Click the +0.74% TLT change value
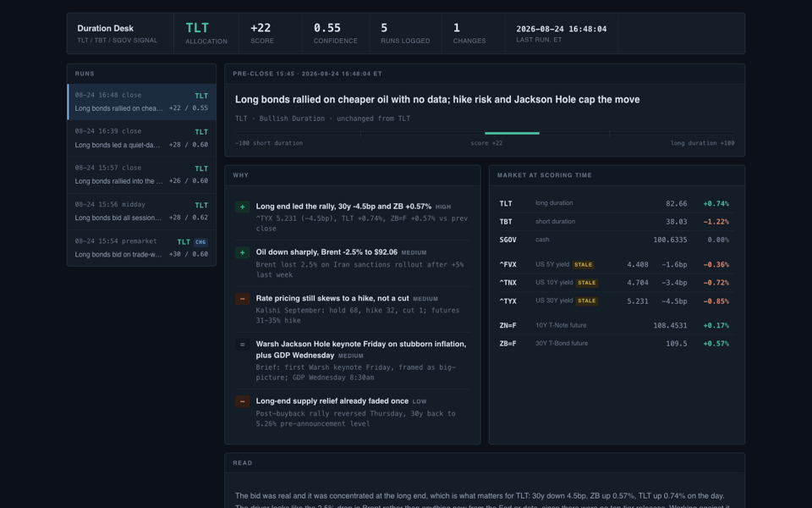Image resolution: width=812 pixels, height=508 pixels. [716, 204]
